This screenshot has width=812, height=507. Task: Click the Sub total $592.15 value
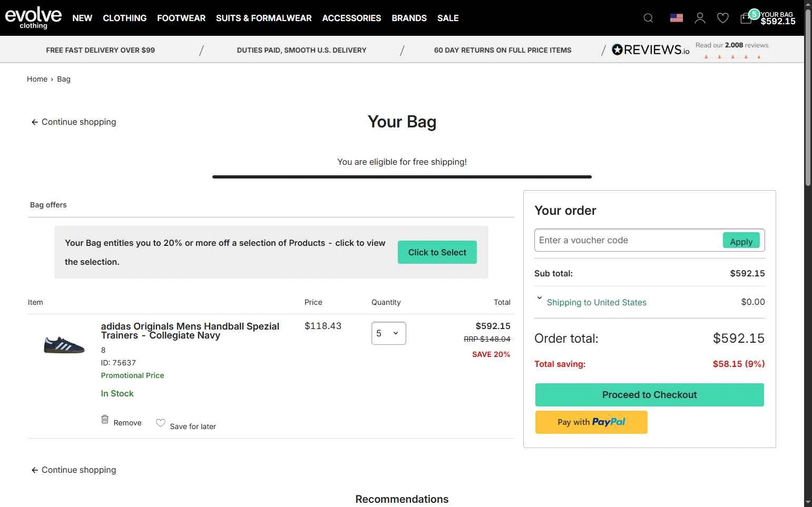747,273
